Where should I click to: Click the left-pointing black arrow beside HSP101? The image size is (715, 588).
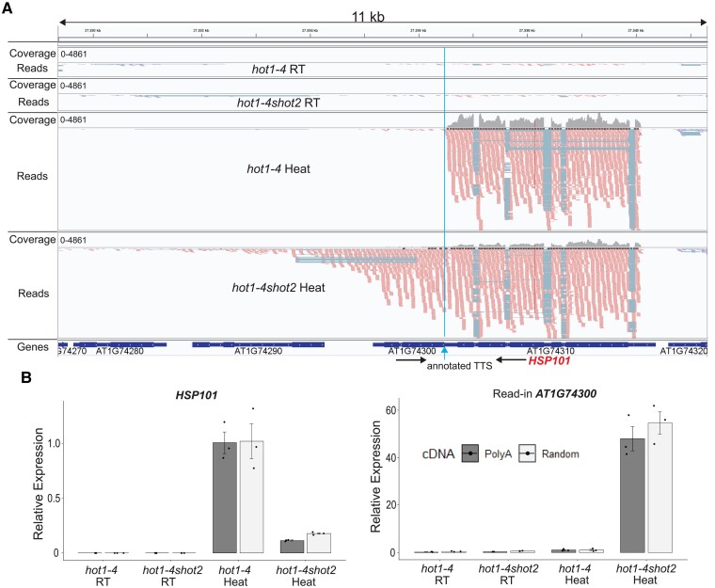(x=511, y=360)
